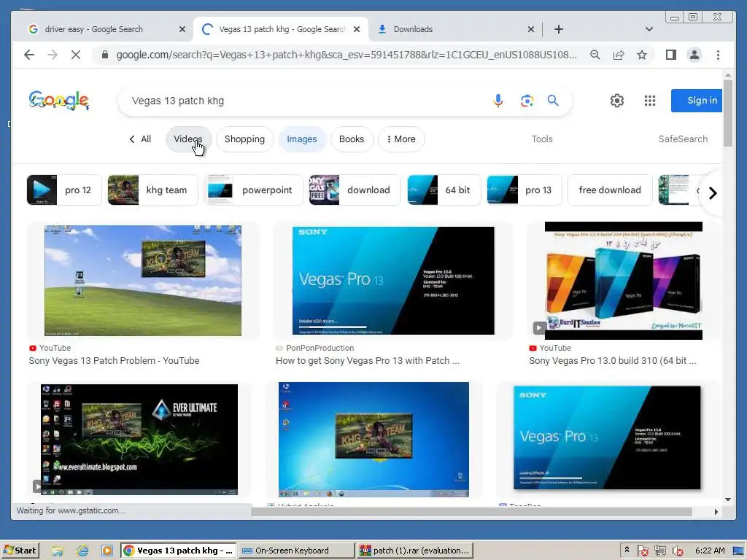Select the Vegas 13 patch khg tab
The image size is (747, 560).
click(x=281, y=29)
